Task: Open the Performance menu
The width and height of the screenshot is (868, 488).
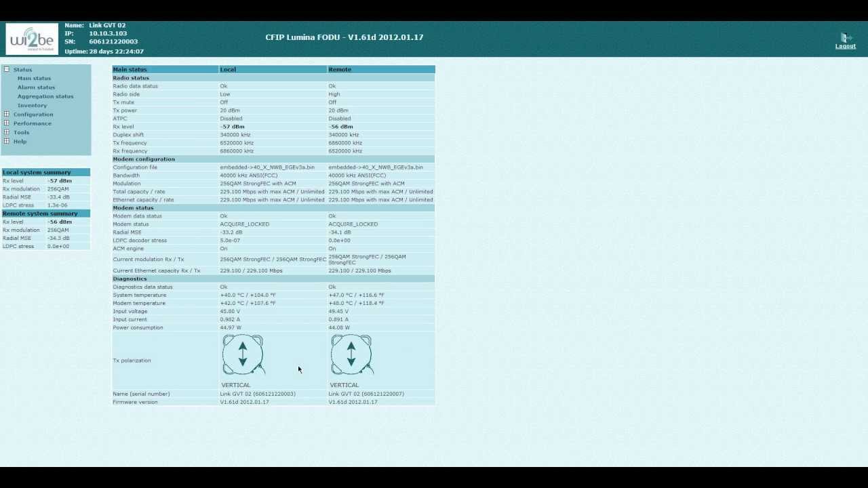Action: [x=33, y=123]
